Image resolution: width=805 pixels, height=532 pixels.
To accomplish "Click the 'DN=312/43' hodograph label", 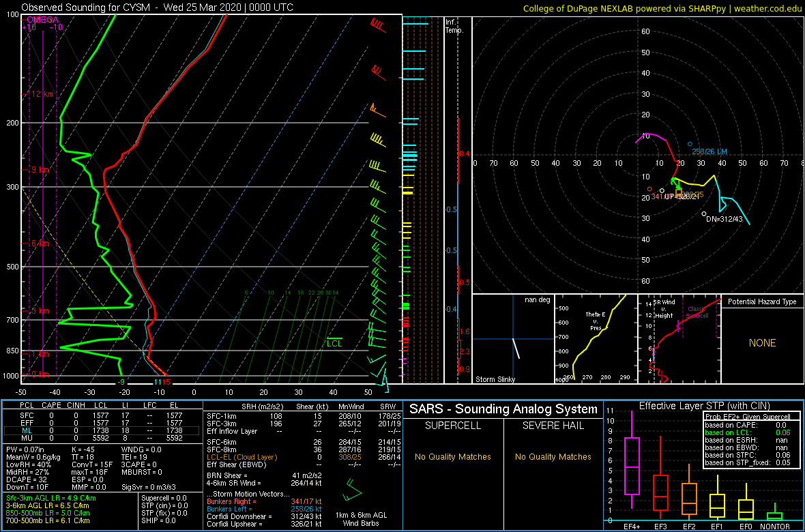I will (723, 219).
